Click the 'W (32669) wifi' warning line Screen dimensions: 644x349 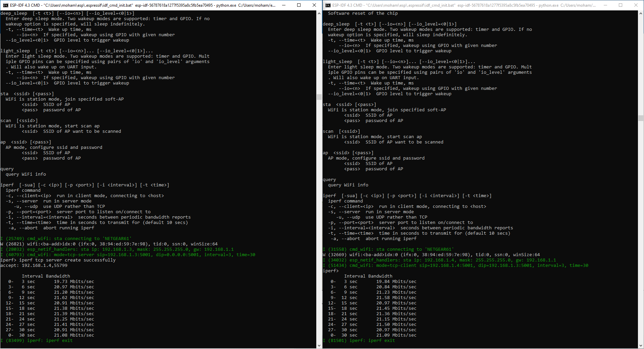[431, 255]
